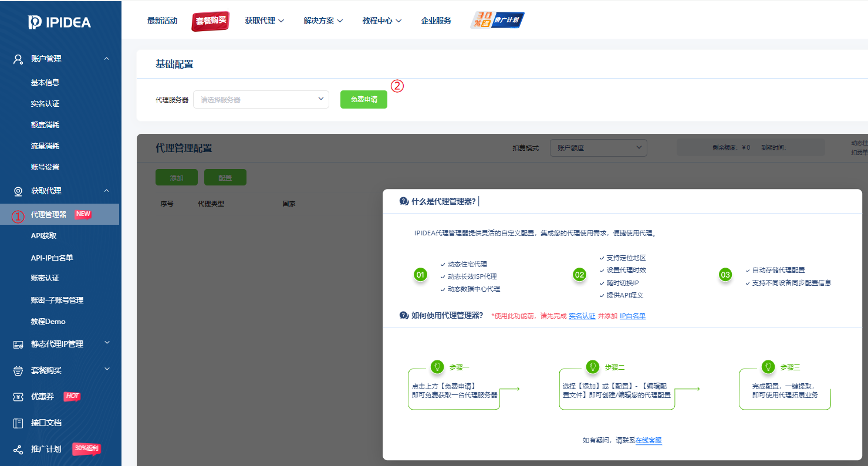Click the 获取代理 sidebar icon
This screenshot has height=466, width=868.
[18, 191]
